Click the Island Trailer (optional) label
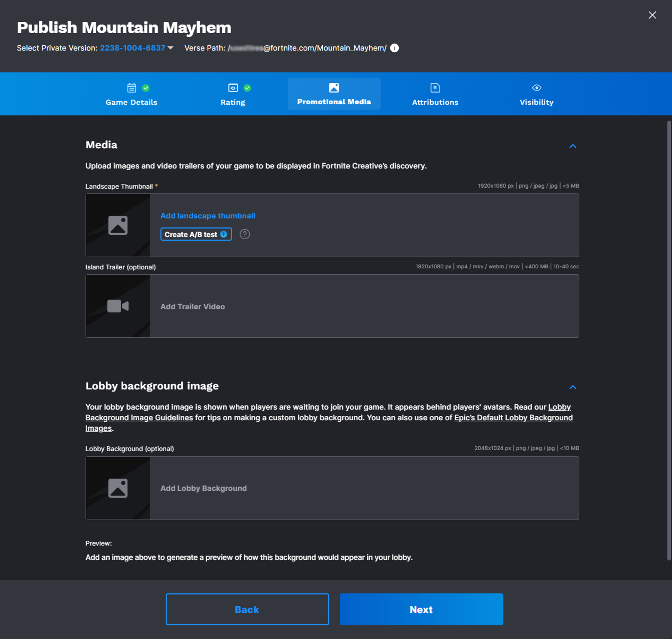 tap(120, 267)
